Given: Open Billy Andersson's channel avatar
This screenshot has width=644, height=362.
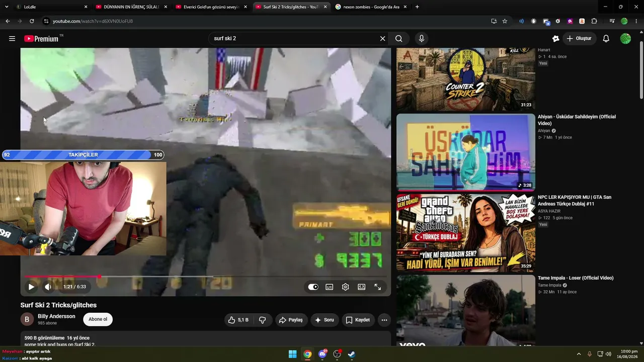Looking at the screenshot, I should pyautogui.click(x=27, y=319).
